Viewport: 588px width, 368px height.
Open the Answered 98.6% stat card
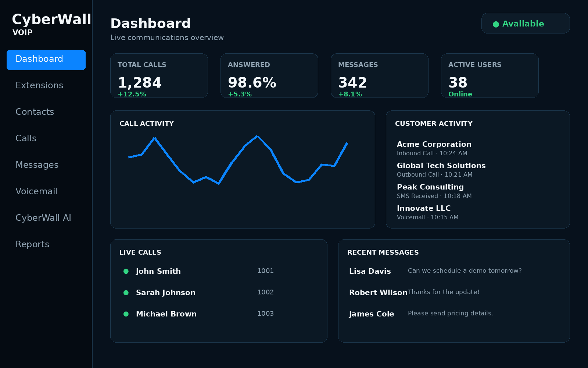point(269,75)
